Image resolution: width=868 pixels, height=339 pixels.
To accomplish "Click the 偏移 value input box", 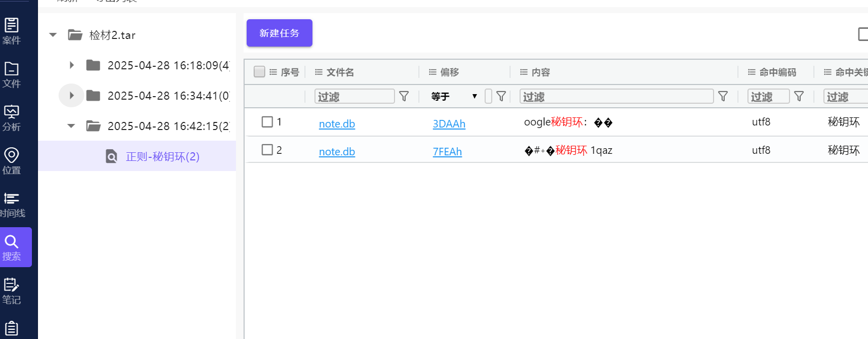I will coord(488,96).
